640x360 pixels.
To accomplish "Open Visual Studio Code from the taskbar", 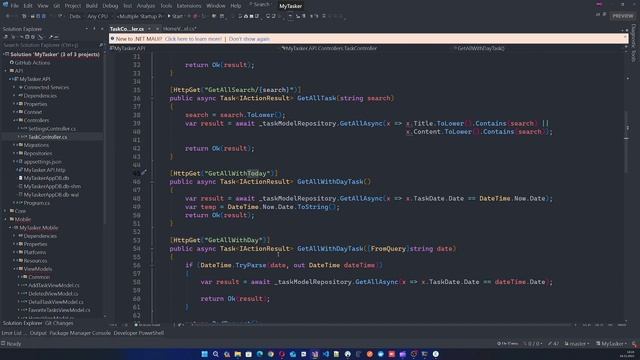I will point(326,354).
